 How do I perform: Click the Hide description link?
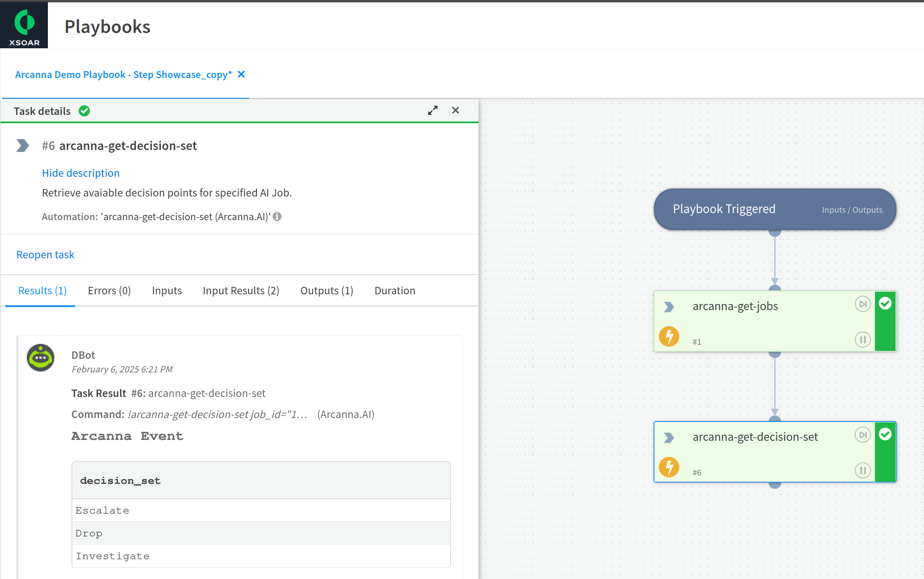pyautogui.click(x=81, y=173)
